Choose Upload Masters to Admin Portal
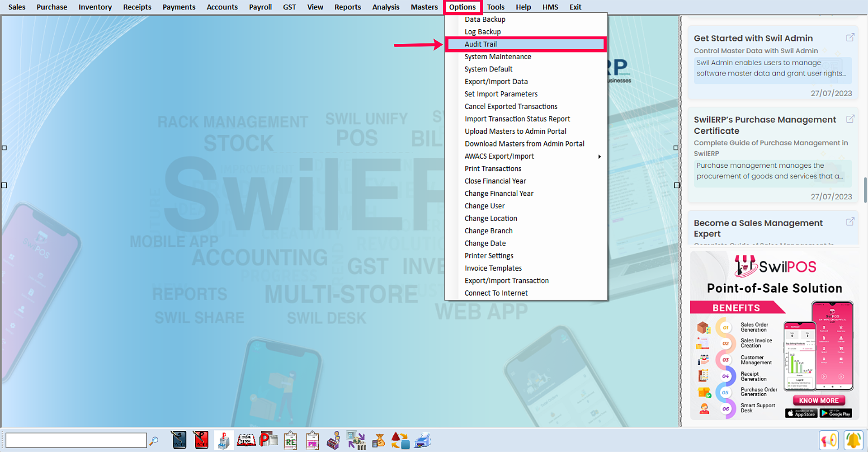868x452 pixels. [526, 131]
